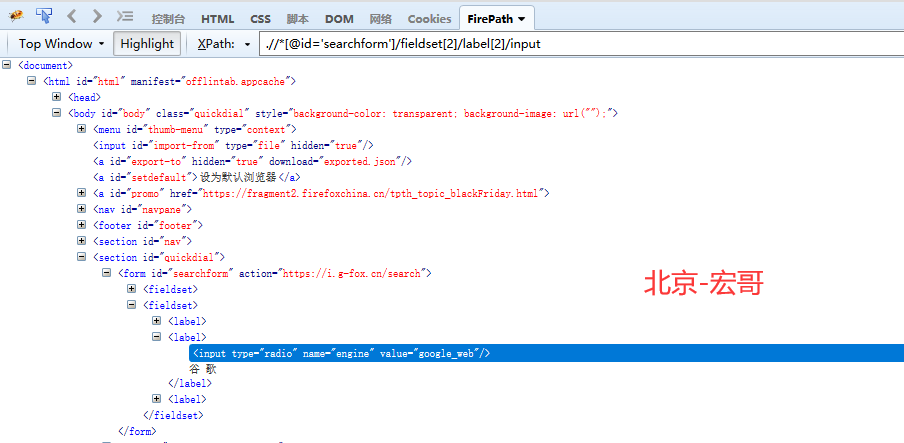This screenshot has width=904, height=443.
Task: Click the closing </form> tag
Action: [137, 431]
